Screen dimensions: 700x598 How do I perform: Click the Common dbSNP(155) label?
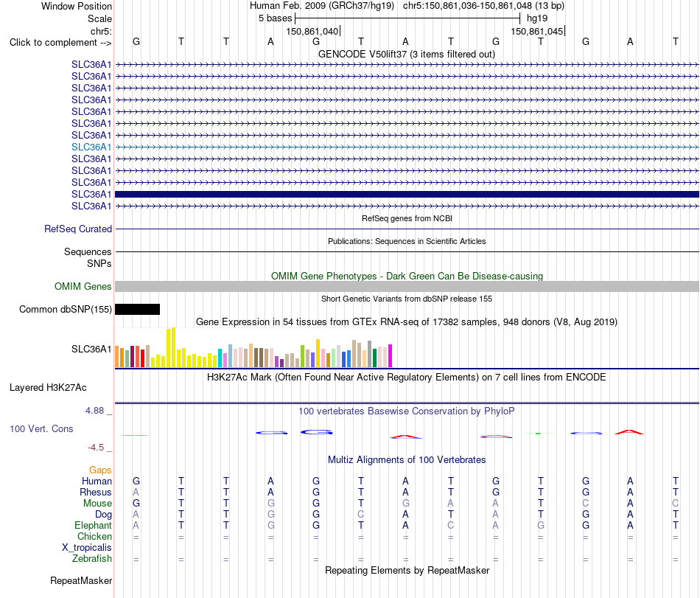(x=65, y=309)
